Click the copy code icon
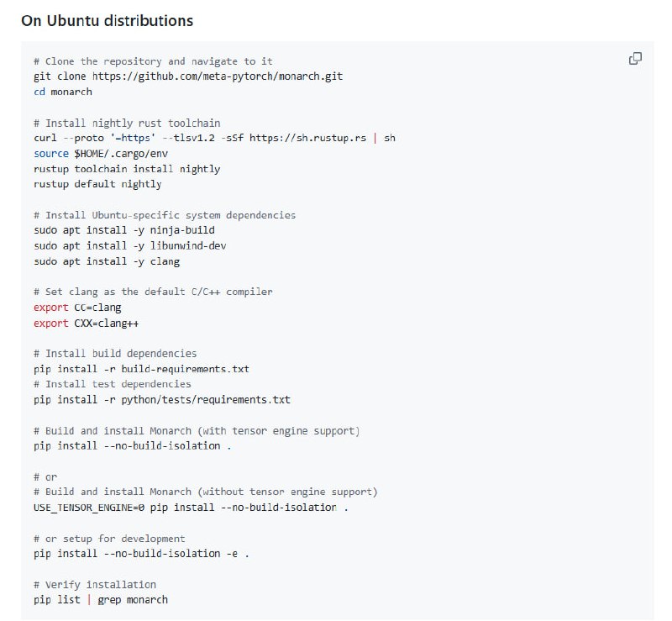The image size is (672, 621). pyautogui.click(x=635, y=58)
